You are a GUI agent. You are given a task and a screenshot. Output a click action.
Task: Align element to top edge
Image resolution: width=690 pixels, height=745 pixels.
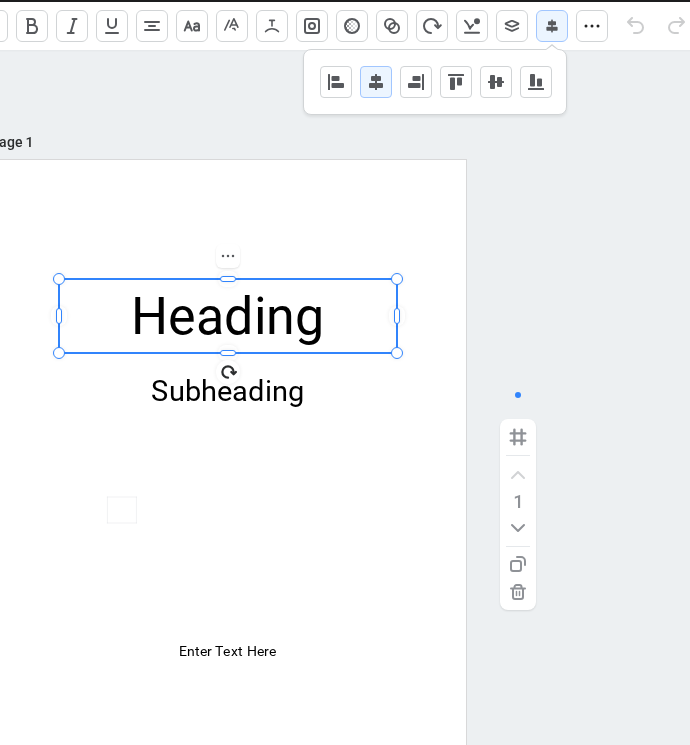(x=456, y=82)
